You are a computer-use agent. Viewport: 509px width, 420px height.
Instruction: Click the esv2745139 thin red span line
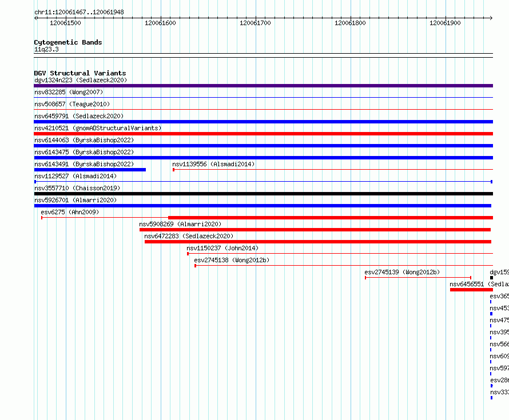coord(418,278)
